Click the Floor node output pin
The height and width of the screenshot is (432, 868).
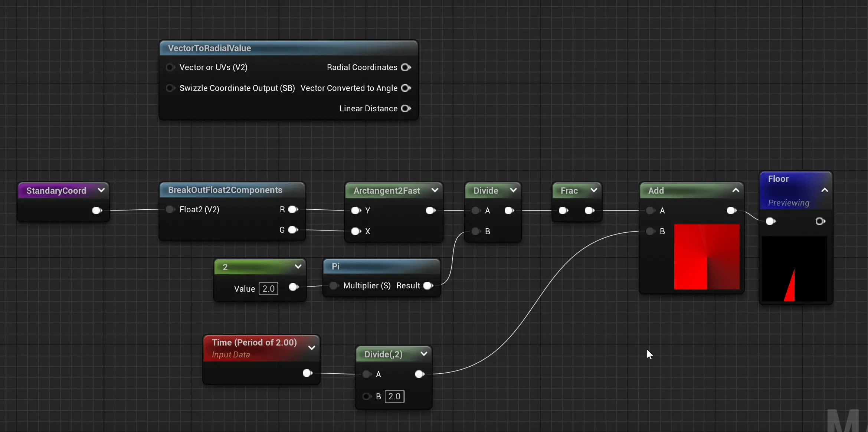coord(820,222)
